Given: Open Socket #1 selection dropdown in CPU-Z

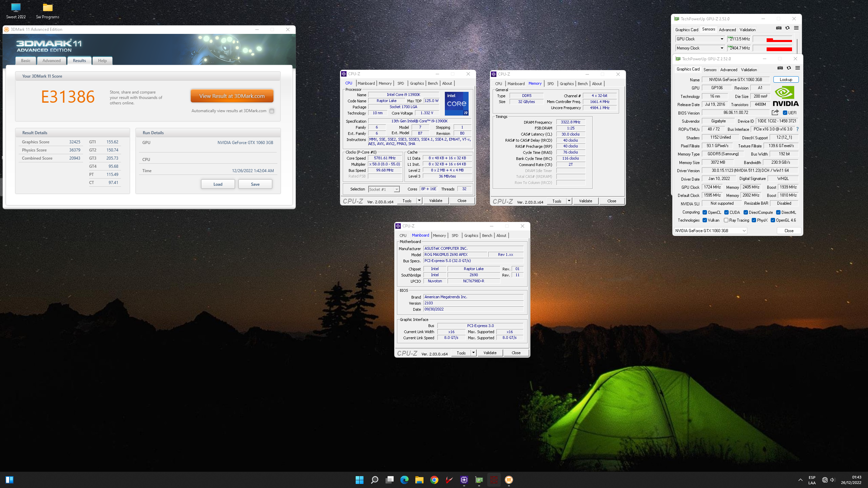Looking at the screenshot, I should [x=384, y=189].
